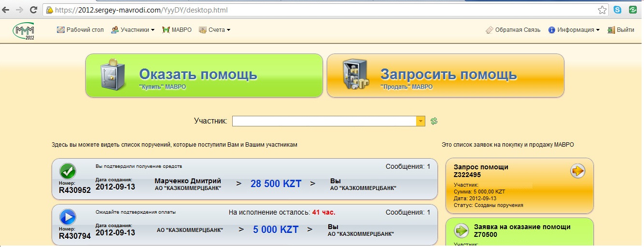The image size is (644, 247).
Task: Click into the Участник combo box field
Action: pyautogui.click(x=324, y=121)
